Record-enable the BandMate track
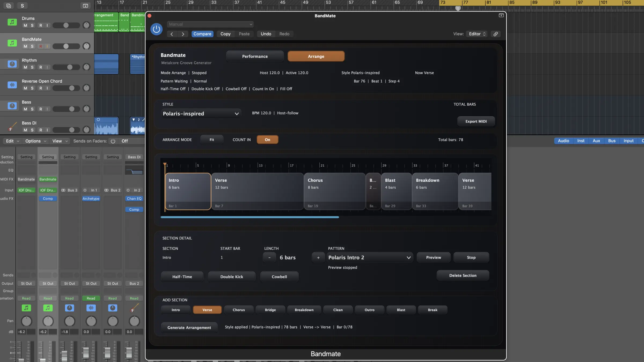Image resolution: width=644 pixels, height=362 pixels. 41,46
